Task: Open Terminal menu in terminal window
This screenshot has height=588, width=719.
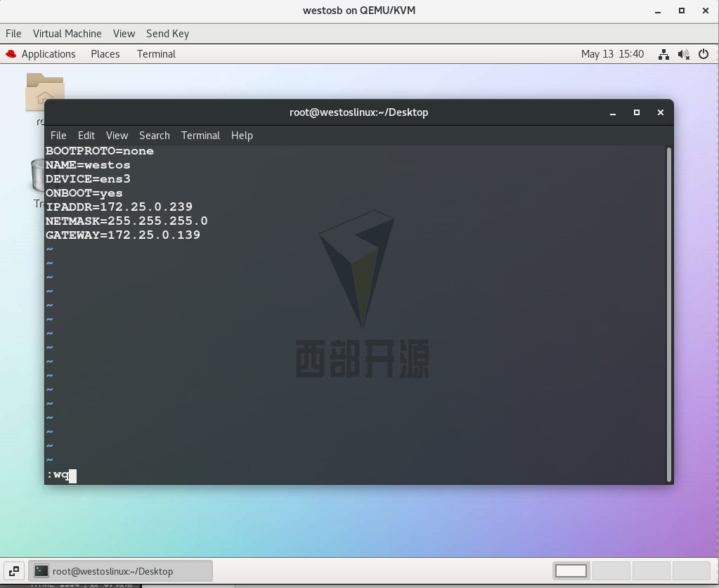Action: (x=200, y=136)
